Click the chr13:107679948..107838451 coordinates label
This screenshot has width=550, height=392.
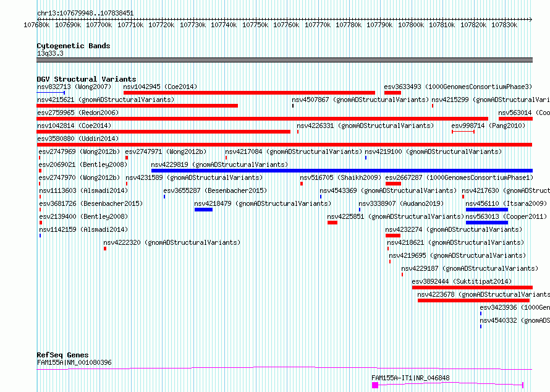pyautogui.click(x=85, y=14)
